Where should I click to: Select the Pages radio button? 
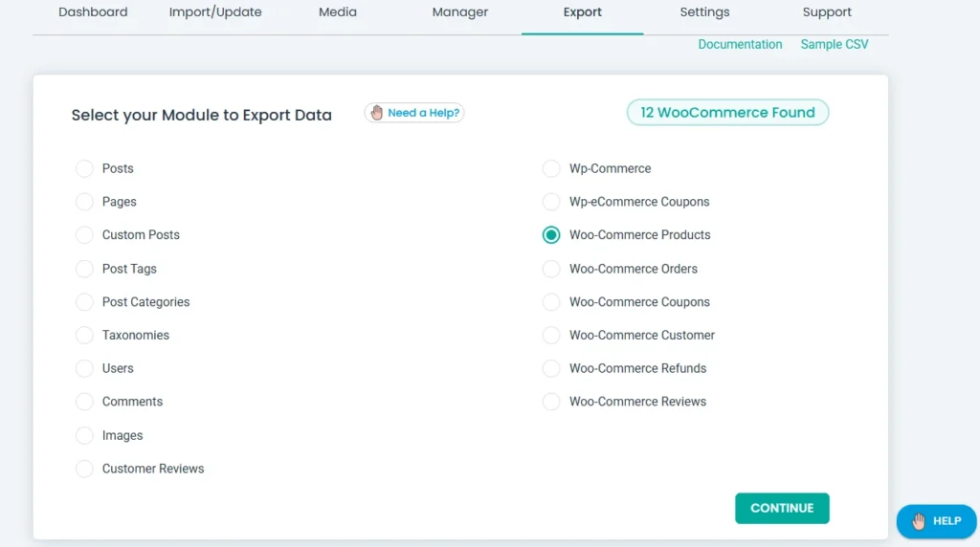84,202
